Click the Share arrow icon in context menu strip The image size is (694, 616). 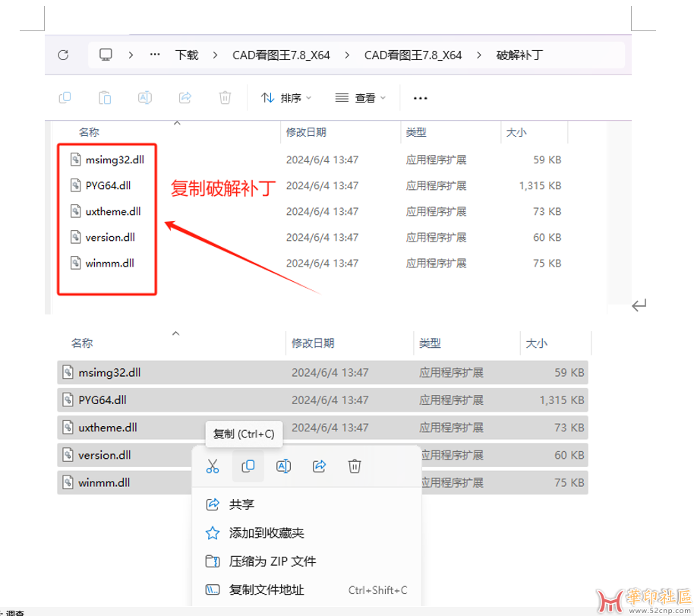coord(319,466)
